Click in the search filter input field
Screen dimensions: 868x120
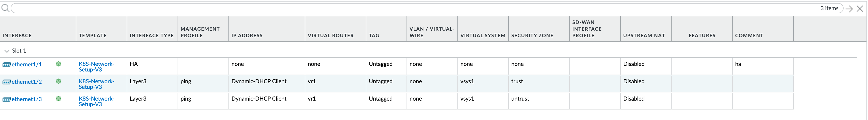click(x=404, y=8)
